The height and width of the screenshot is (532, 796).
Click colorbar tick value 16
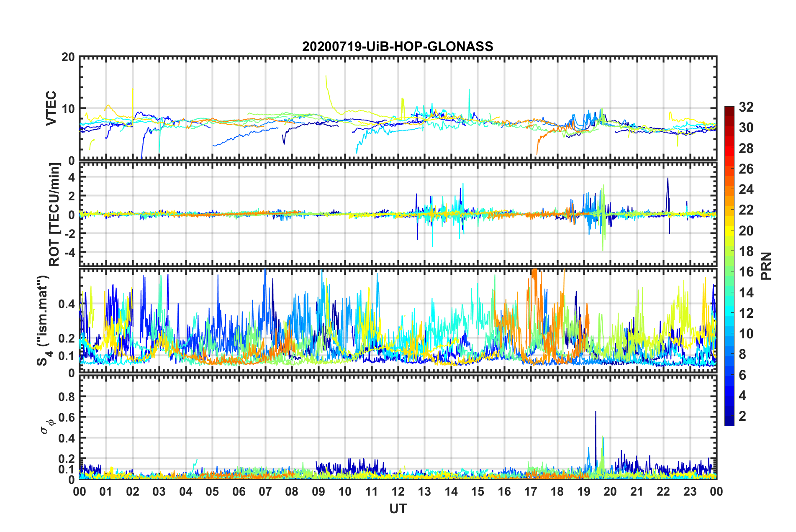point(746,272)
